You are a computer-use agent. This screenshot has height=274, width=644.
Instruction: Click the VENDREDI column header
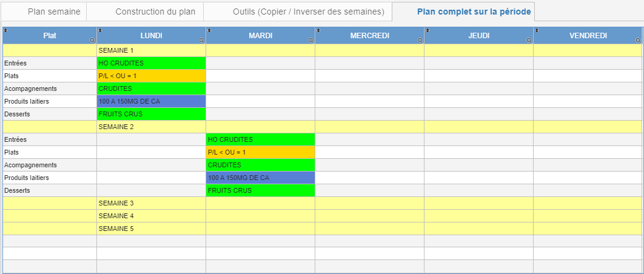click(x=588, y=36)
